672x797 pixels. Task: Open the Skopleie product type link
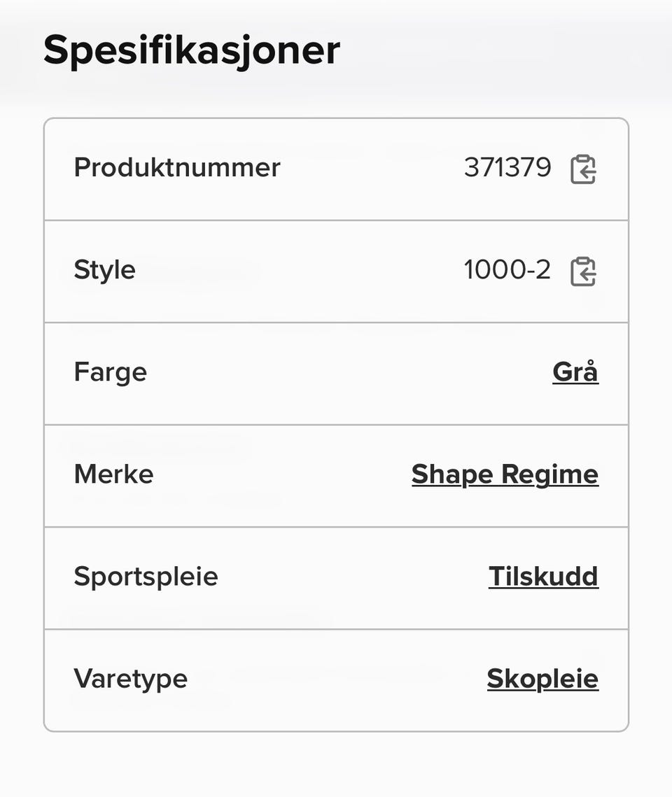542,679
